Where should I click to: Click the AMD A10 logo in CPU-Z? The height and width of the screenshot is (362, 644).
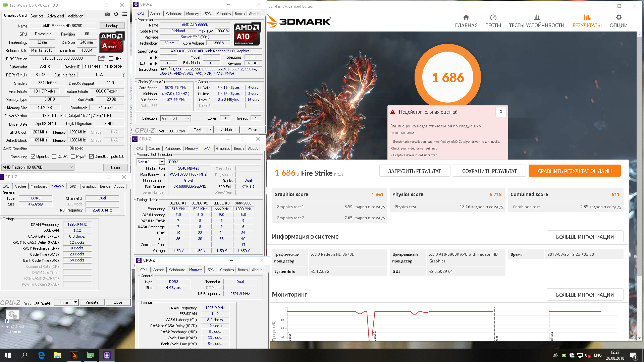point(247,34)
